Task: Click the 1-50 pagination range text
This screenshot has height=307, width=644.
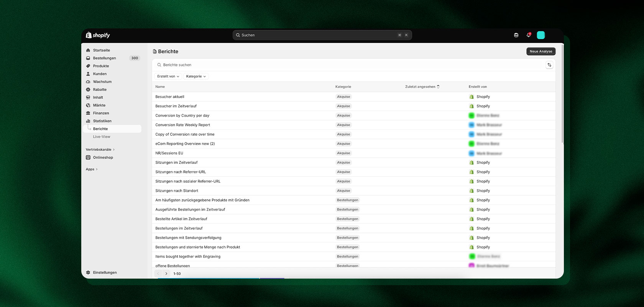Action: [177, 274]
